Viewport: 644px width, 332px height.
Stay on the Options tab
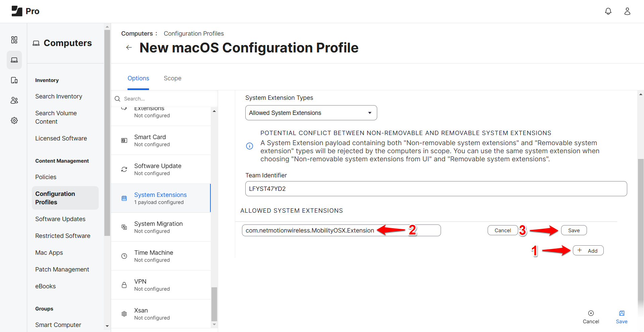[x=138, y=78]
